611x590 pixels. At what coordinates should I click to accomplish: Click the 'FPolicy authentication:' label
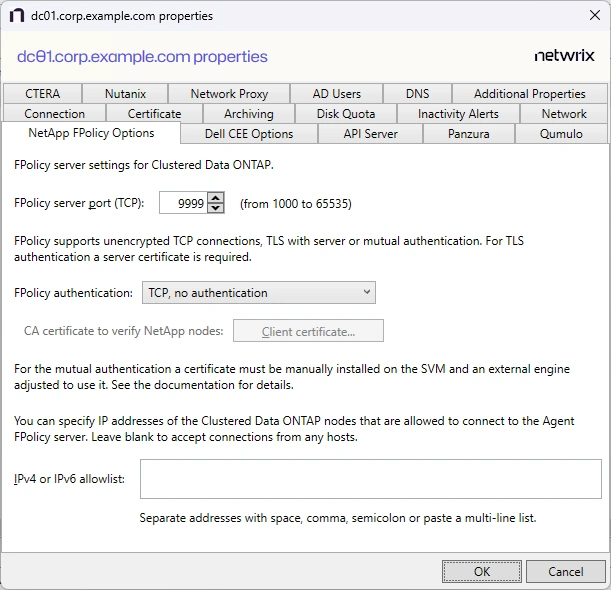click(73, 293)
